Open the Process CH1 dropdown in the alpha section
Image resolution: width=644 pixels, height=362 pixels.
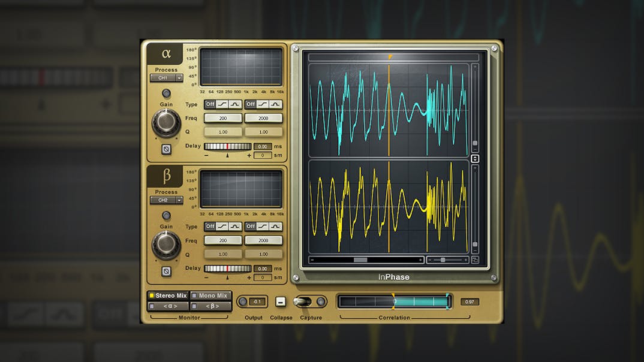tap(166, 79)
